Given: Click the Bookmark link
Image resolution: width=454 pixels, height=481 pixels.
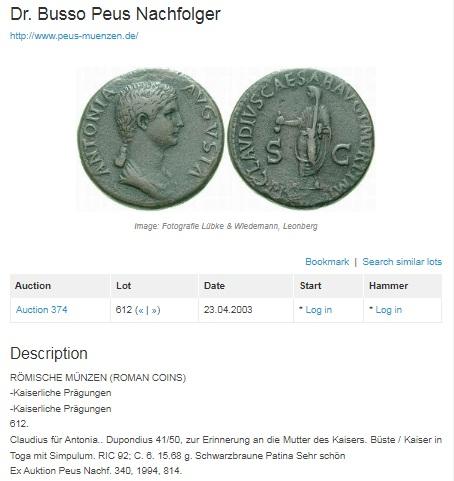Looking at the screenshot, I should (327, 262).
